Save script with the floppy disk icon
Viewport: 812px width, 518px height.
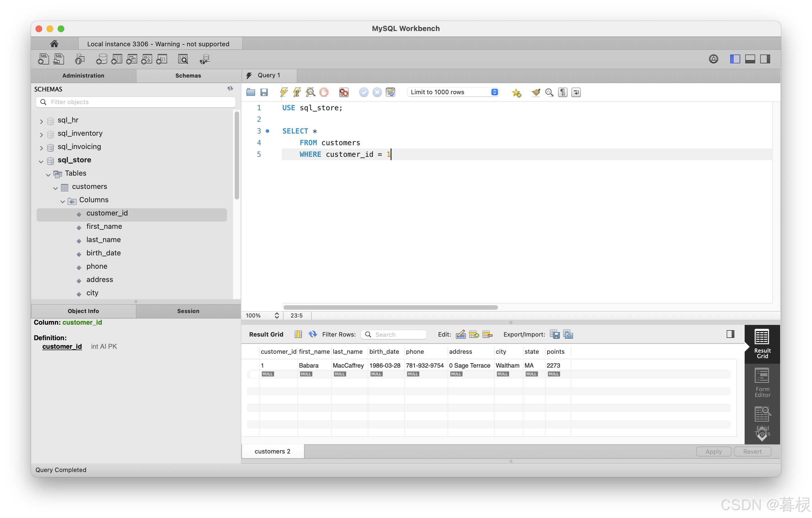tap(264, 92)
